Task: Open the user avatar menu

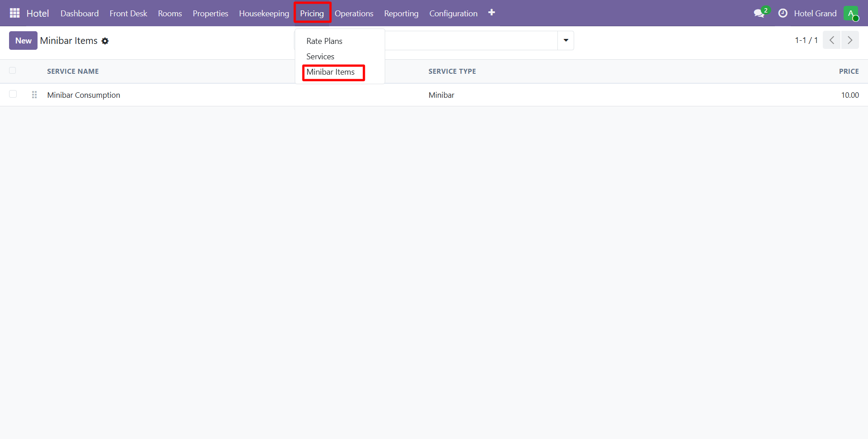Action: (x=851, y=13)
